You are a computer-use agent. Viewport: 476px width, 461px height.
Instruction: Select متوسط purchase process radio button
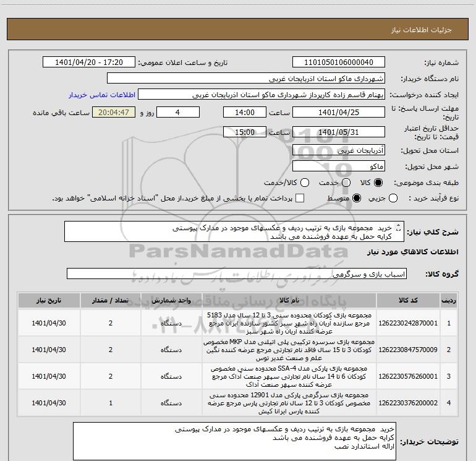coord(357,198)
